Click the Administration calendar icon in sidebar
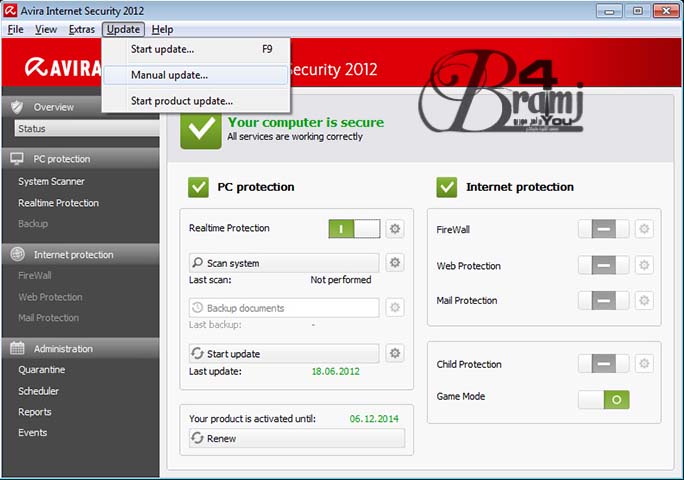 click(x=17, y=348)
